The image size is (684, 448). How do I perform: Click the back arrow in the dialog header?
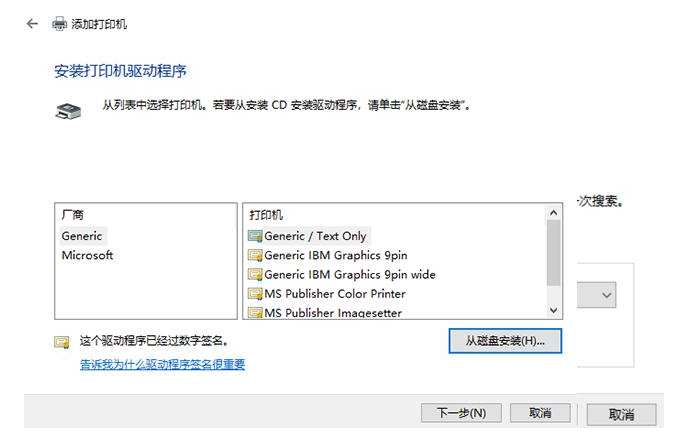[x=33, y=23]
